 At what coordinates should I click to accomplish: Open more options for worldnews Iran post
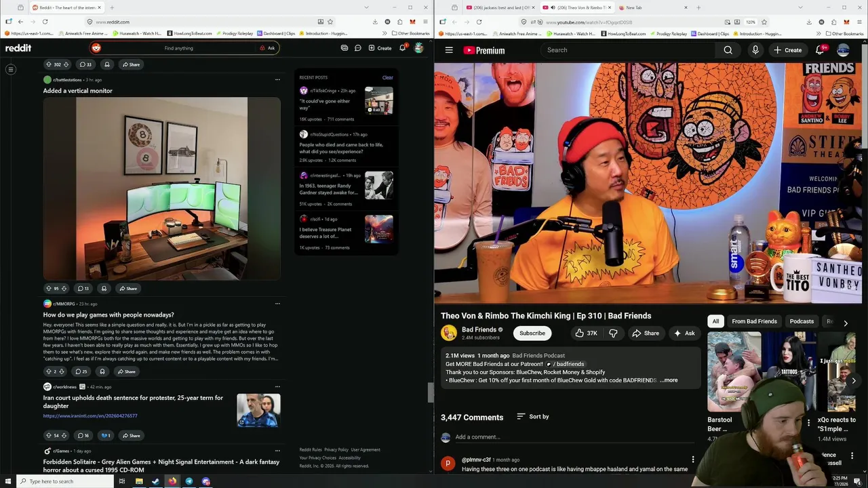pyautogui.click(x=277, y=387)
